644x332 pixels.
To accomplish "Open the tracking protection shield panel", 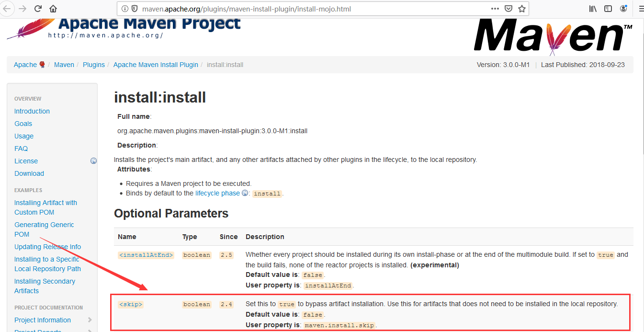I will pyautogui.click(x=134, y=9).
